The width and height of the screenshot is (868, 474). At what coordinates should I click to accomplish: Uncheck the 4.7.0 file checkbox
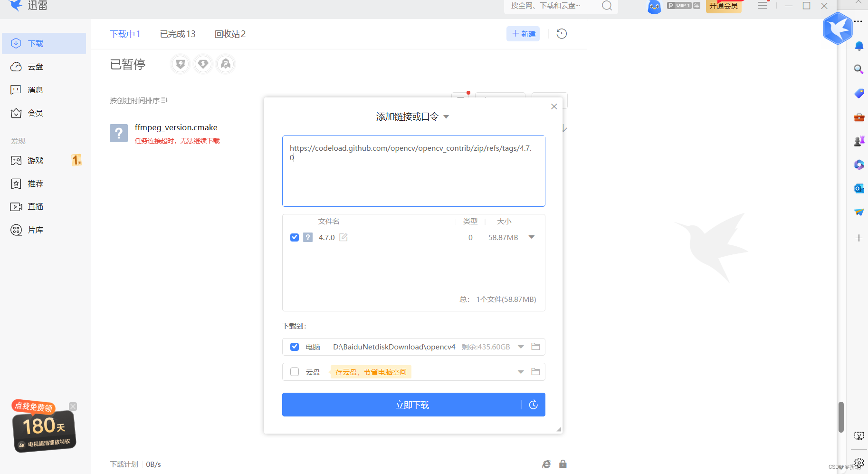295,237
